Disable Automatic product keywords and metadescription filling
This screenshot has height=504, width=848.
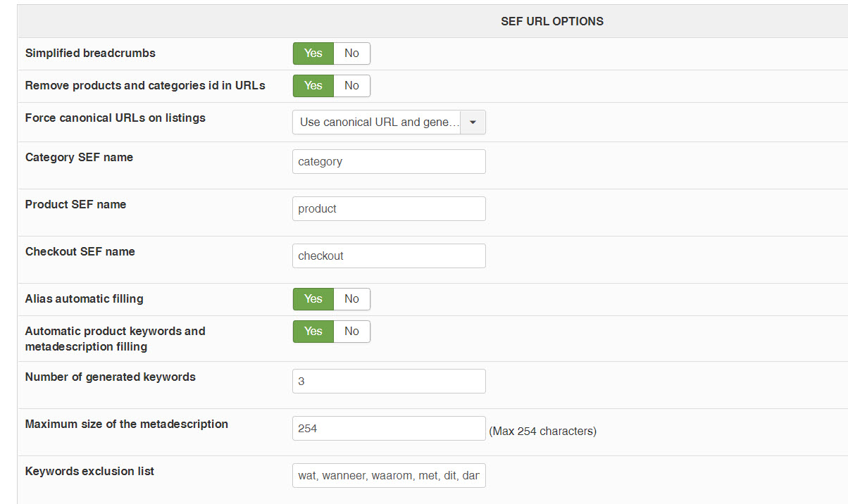tap(351, 332)
